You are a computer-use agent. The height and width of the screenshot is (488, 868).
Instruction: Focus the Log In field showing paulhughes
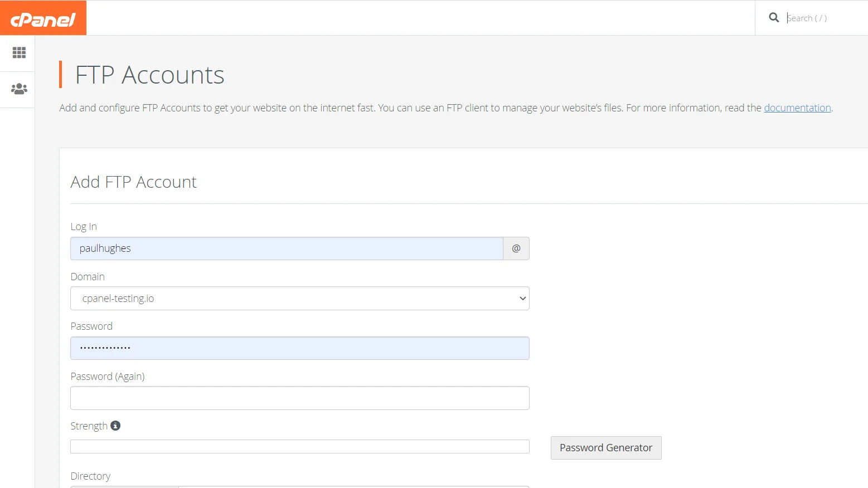[286, 248]
